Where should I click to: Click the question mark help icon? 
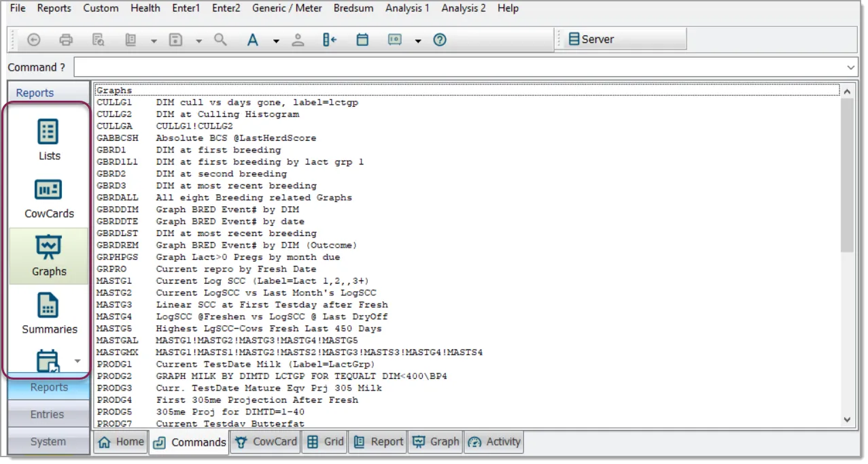[440, 40]
